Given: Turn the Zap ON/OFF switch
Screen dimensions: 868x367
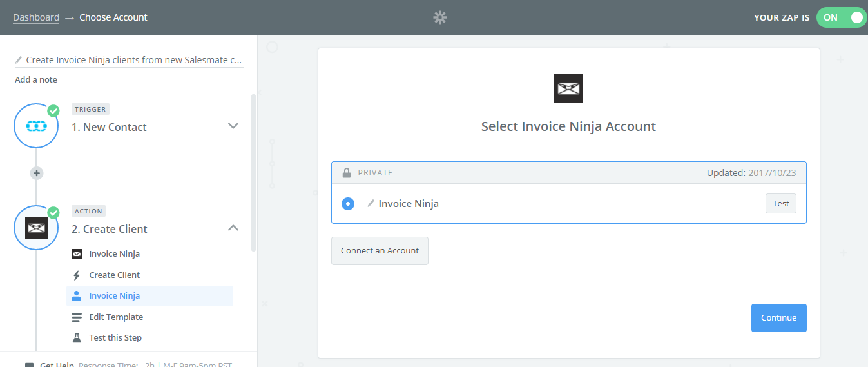Looking at the screenshot, I should 842,17.
